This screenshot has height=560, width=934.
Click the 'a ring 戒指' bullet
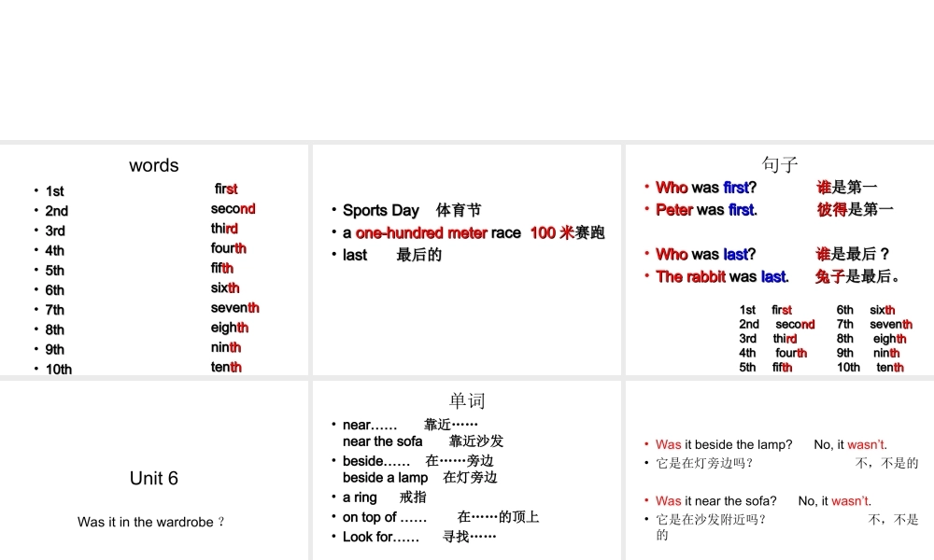[x=384, y=497]
